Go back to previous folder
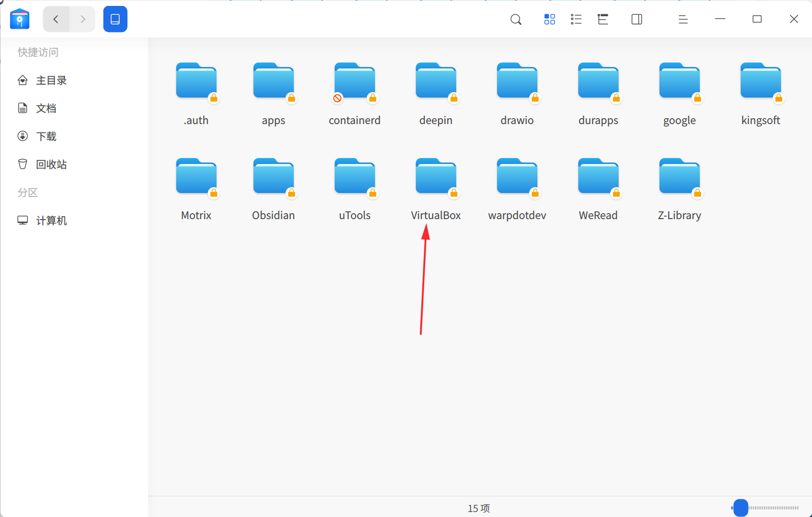Screen dimensions: 812x517 (x=56, y=19)
